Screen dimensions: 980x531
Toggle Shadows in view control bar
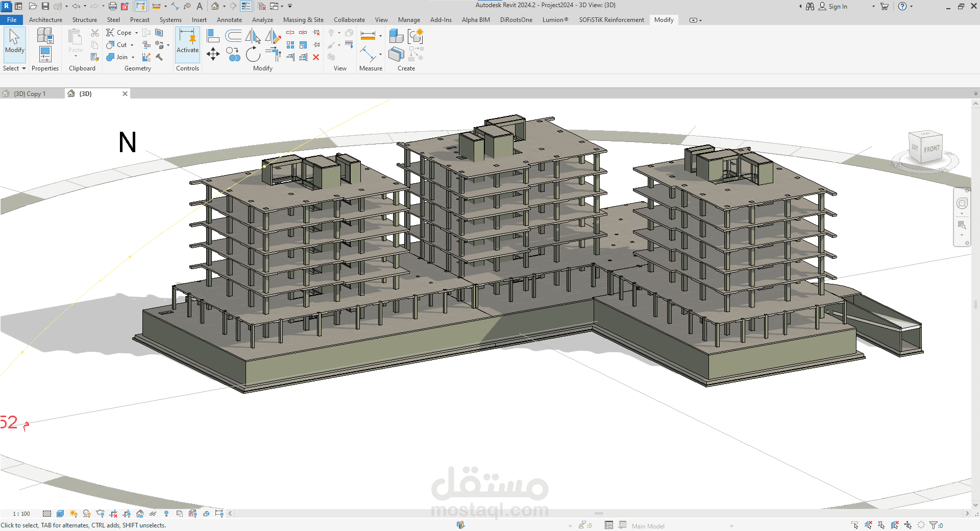[87, 514]
